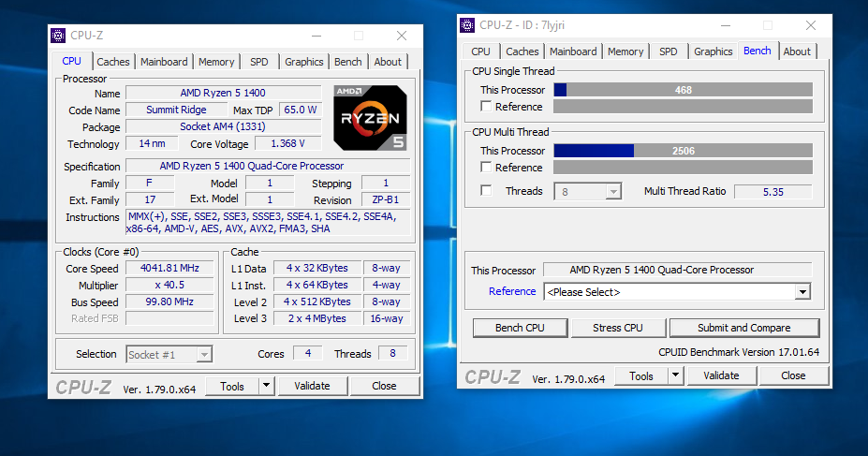Click the Multi Thread Ratio value 5.35
This screenshot has height=456, width=868.
click(772, 191)
